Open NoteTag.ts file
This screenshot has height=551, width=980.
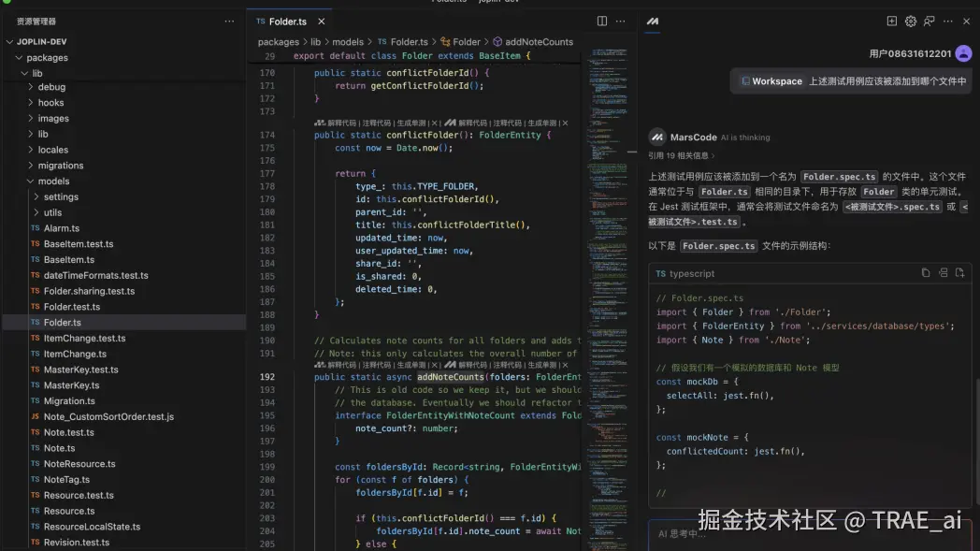point(123,479)
